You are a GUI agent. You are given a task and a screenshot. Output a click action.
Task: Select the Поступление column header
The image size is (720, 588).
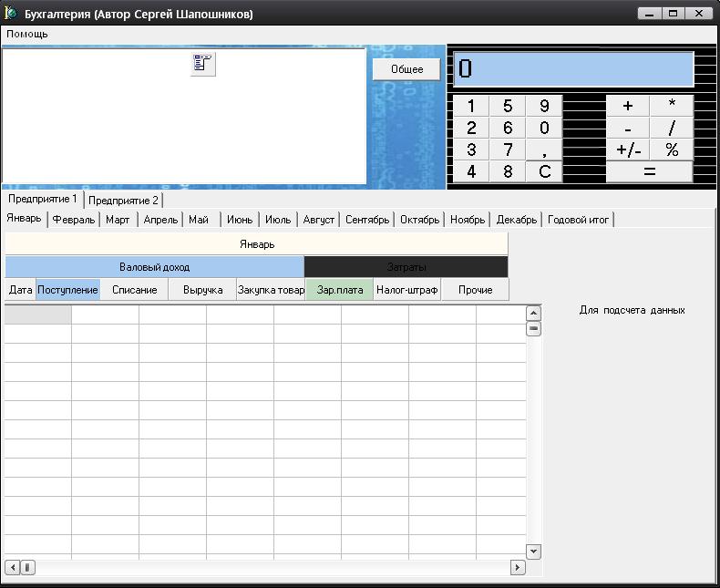point(67,290)
